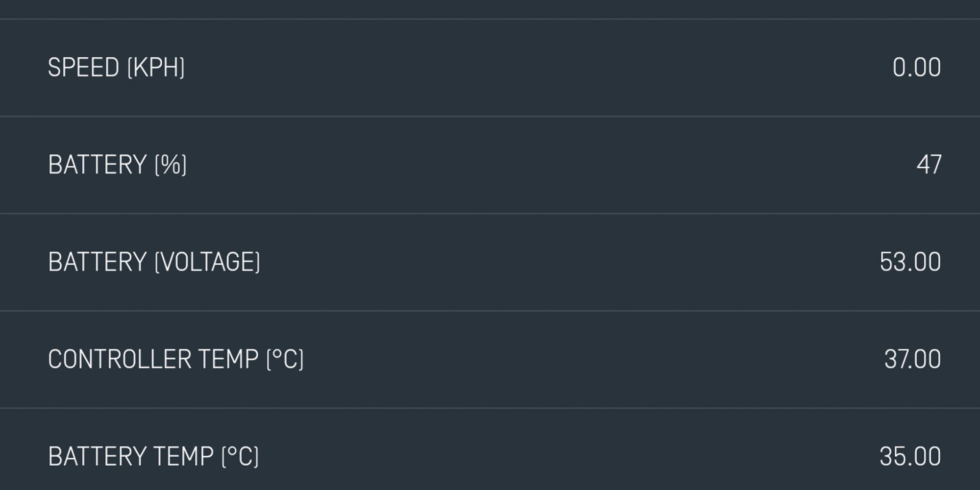The width and height of the screenshot is (980, 490).
Task: Click the (°C) unit after BATTERY TEMP
Action: (x=240, y=457)
